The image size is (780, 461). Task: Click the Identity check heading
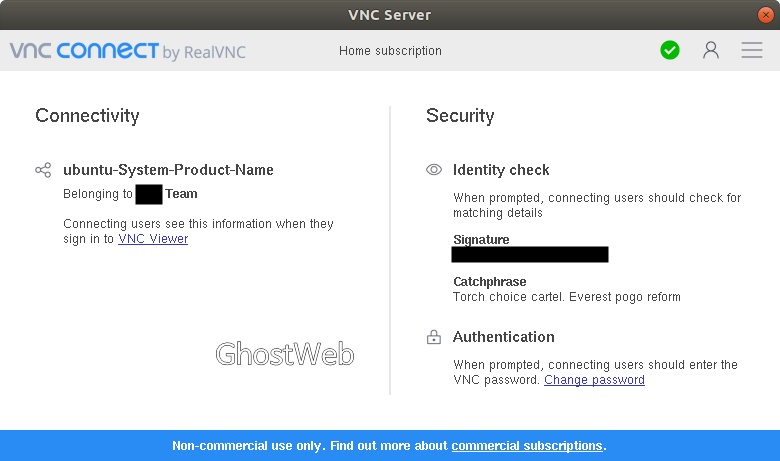pos(501,170)
